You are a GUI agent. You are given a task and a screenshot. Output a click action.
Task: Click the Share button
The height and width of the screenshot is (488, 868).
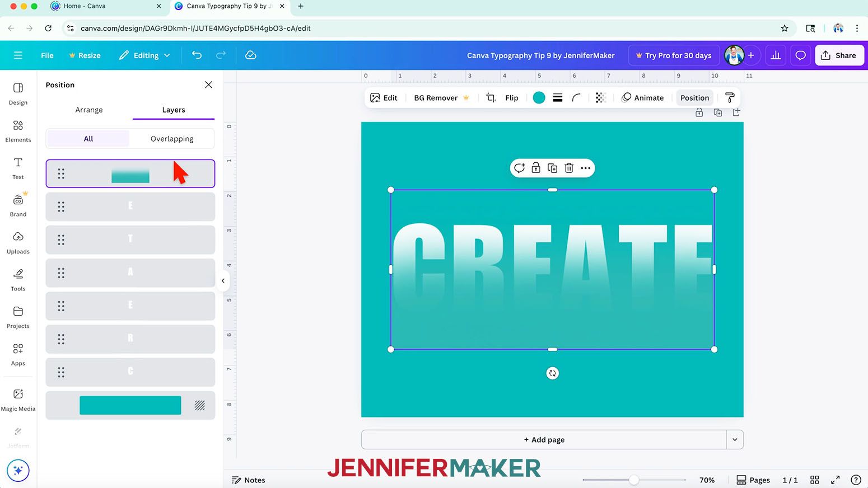coord(839,55)
